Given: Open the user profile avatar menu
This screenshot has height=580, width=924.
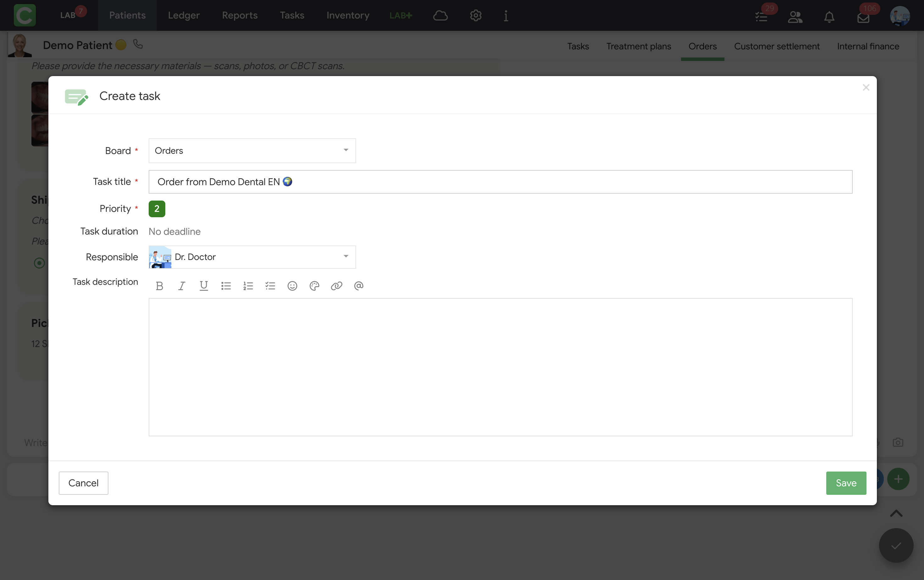Looking at the screenshot, I should pos(899,16).
